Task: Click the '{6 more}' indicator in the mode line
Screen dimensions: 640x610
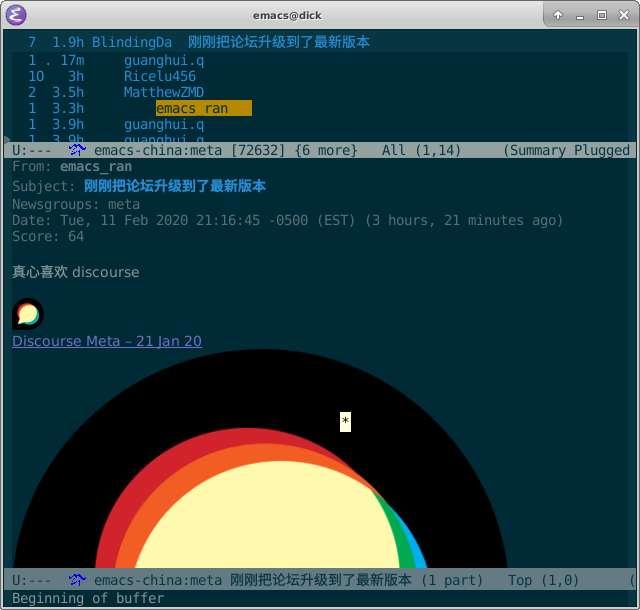Action: (326, 150)
